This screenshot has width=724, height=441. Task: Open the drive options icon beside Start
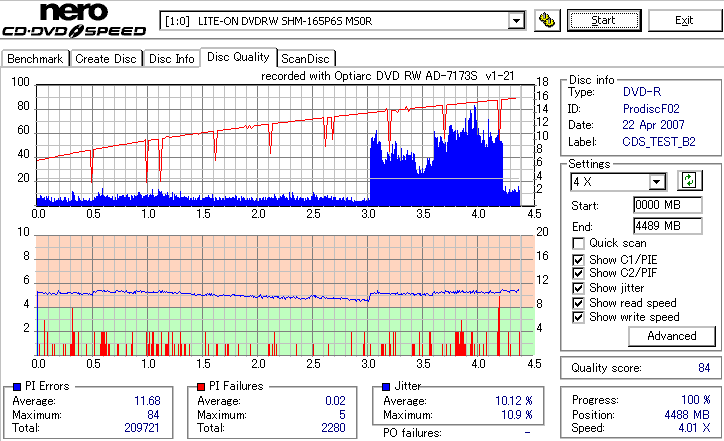tap(547, 21)
